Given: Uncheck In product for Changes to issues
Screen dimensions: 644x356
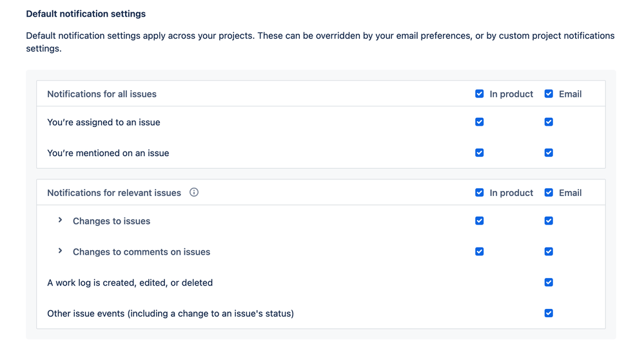Looking at the screenshot, I should pos(479,221).
